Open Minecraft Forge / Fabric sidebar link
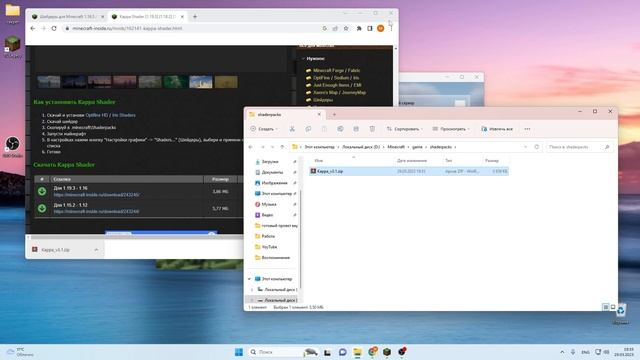 [336, 71]
